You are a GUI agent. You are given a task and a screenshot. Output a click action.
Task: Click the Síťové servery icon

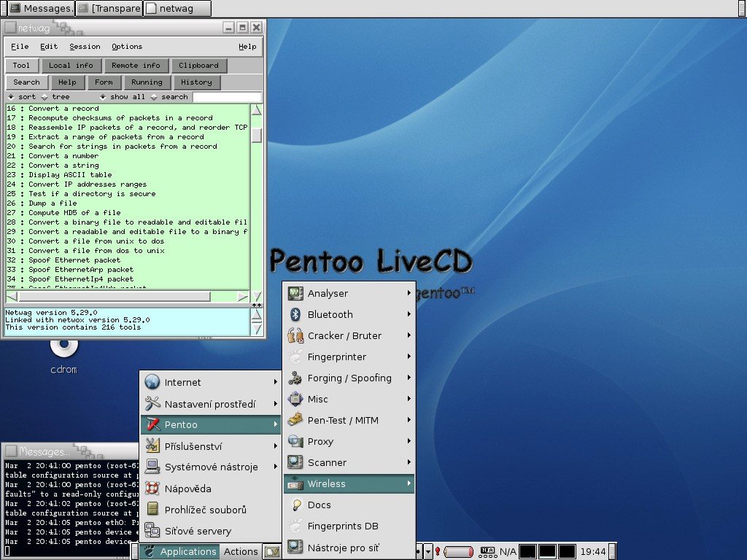(x=152, y=531)
